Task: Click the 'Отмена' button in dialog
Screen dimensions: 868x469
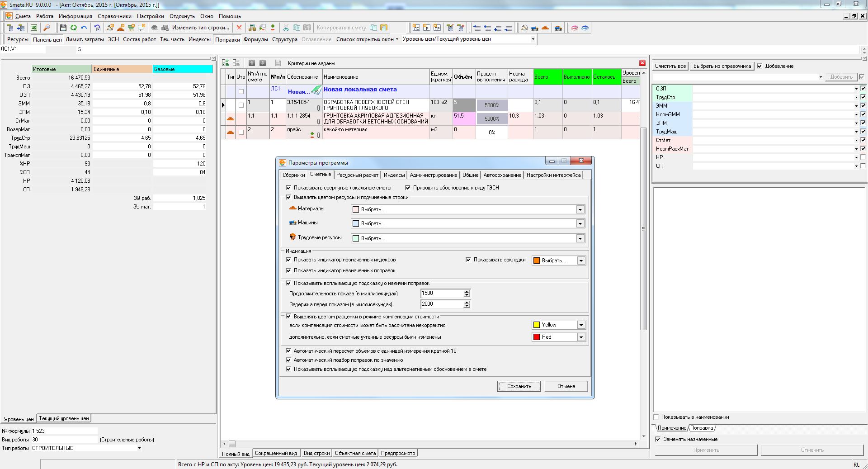Action: pos(566,386)
